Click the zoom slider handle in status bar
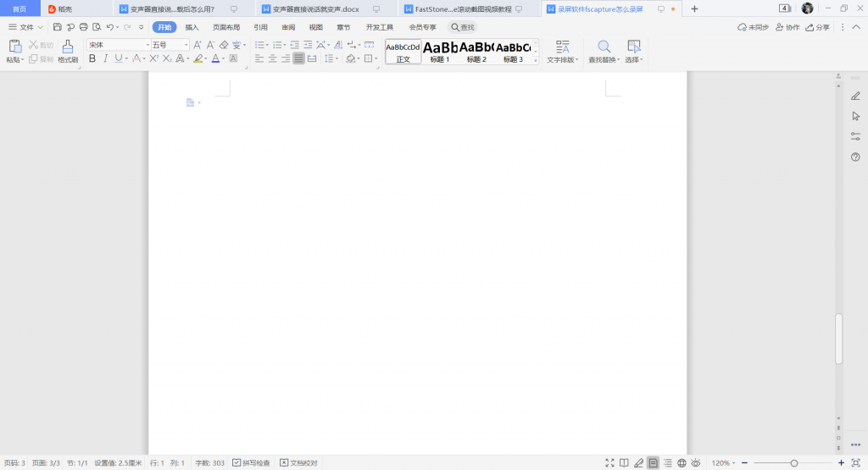868x470 pixels. (x=793, y=463)
